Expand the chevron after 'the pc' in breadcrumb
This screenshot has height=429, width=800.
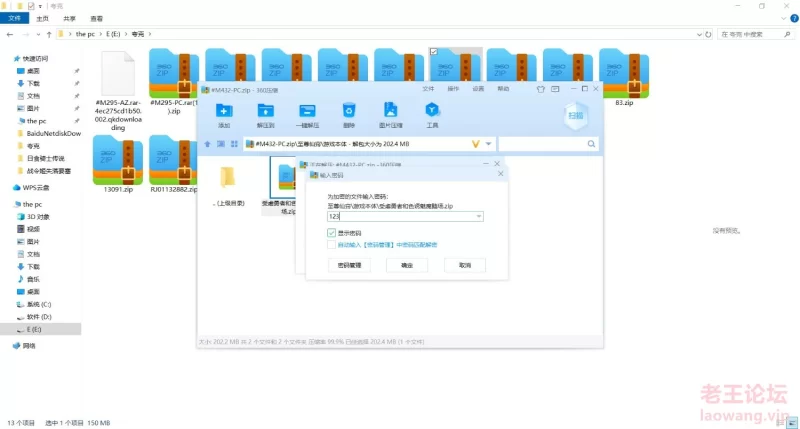[101, 34]
